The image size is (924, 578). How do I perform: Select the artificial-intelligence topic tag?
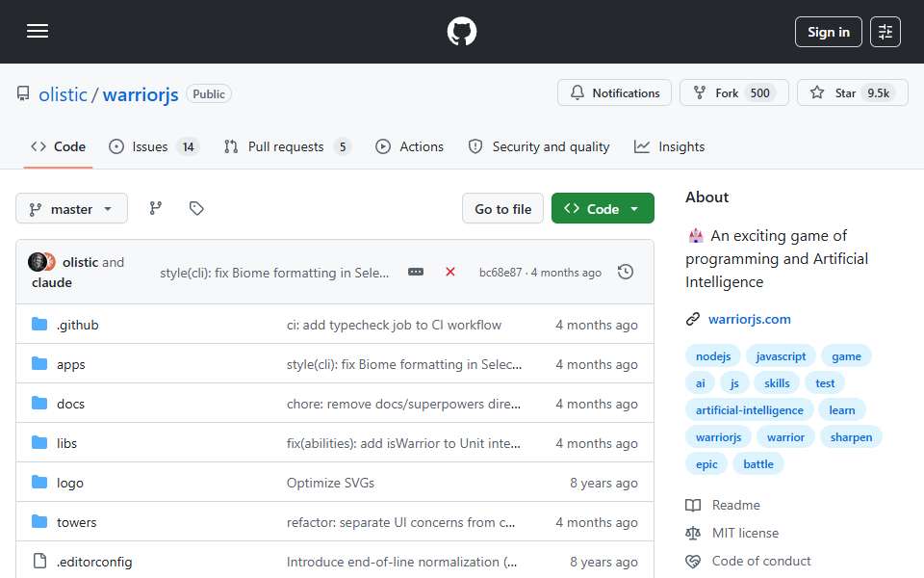tap(749, 410)
